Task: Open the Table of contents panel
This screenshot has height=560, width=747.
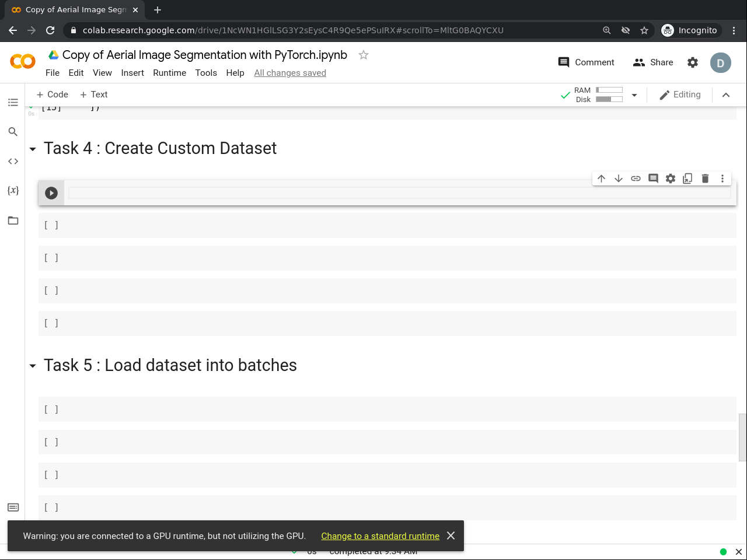Action: pyautogui.click(x=13, y=103)
